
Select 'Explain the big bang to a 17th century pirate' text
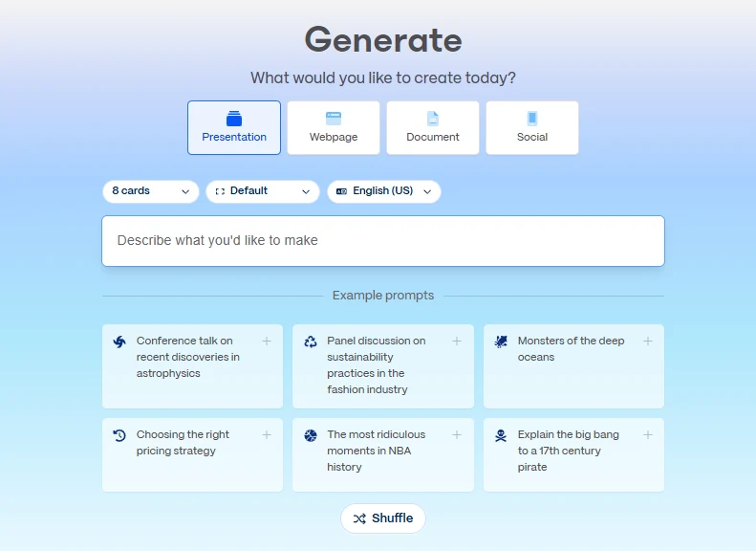point(568,451)
